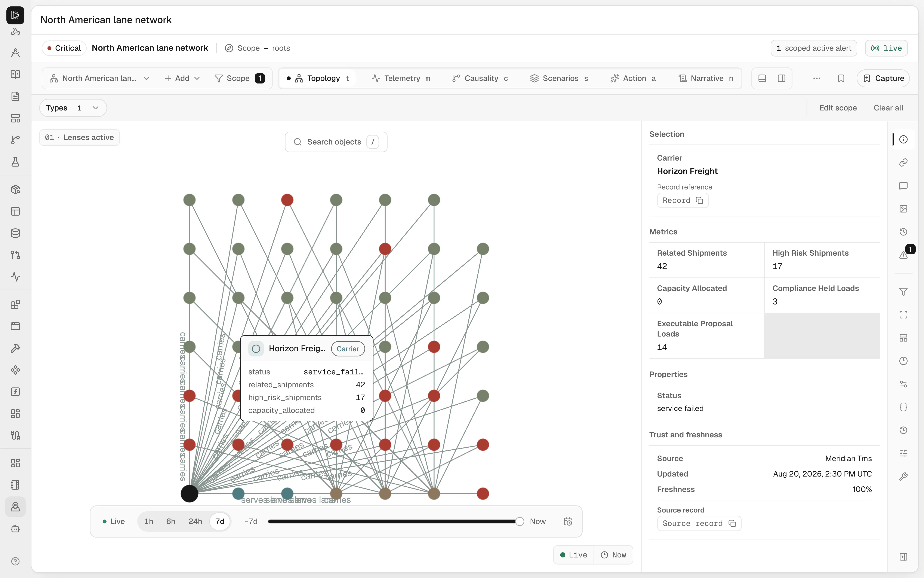Select the 1h time range

point(148,521)
